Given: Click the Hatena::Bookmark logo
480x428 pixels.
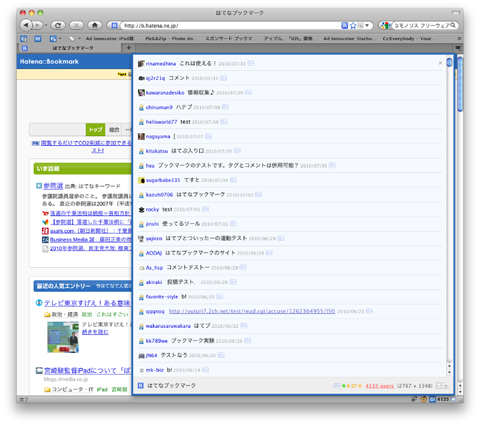Looking at the screenshot, I should (x=49, y=62).
